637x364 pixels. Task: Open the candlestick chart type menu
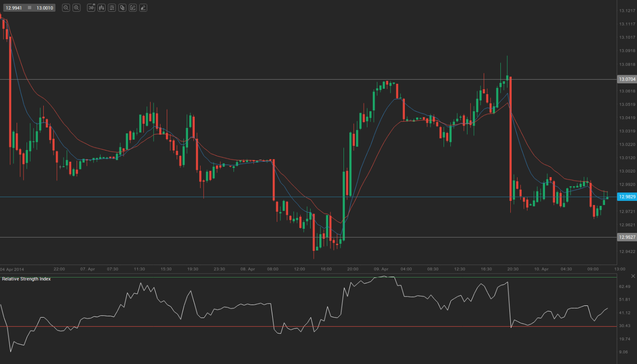point(101,8)
